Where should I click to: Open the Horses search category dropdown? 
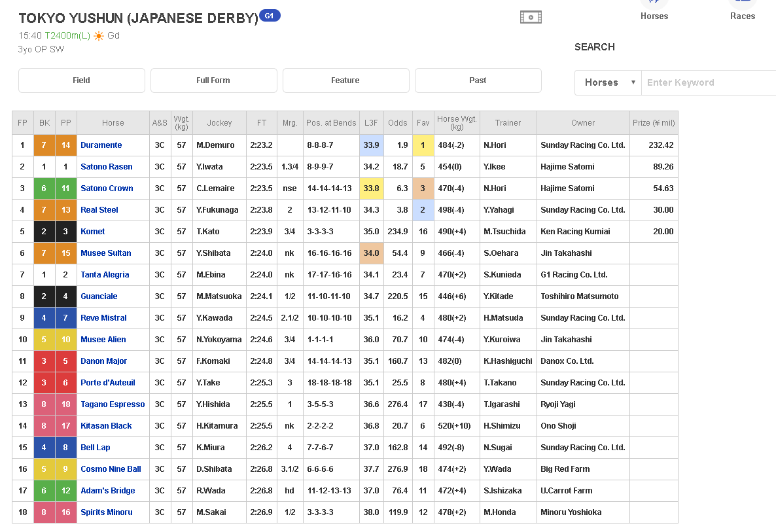coord(608,82)
